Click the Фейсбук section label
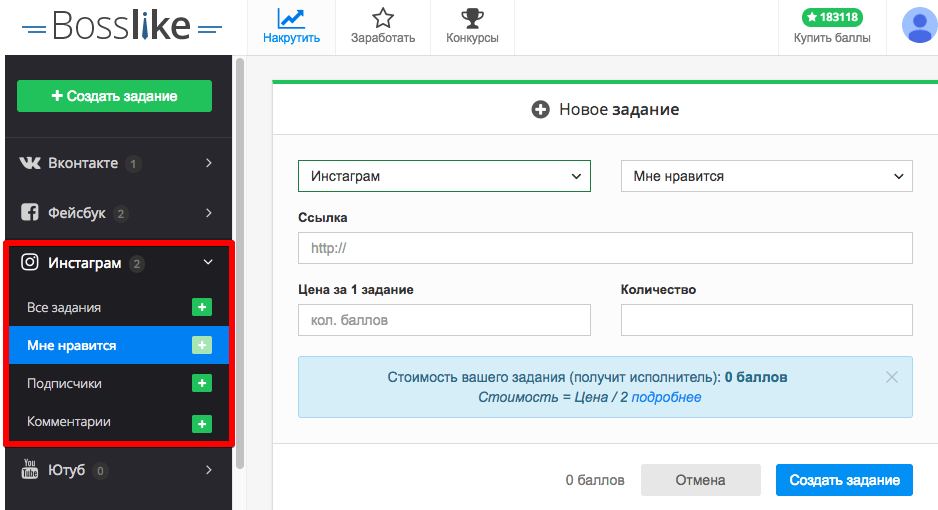 [77, 213]
